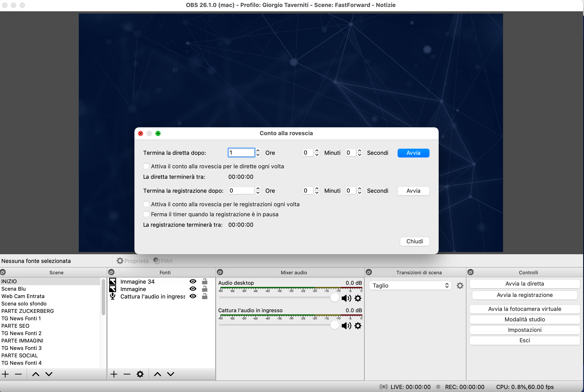Screen dimensions: 584x392
Task: Hide Cattura l'audio in ingresso source
Action: tap(193, 296)
